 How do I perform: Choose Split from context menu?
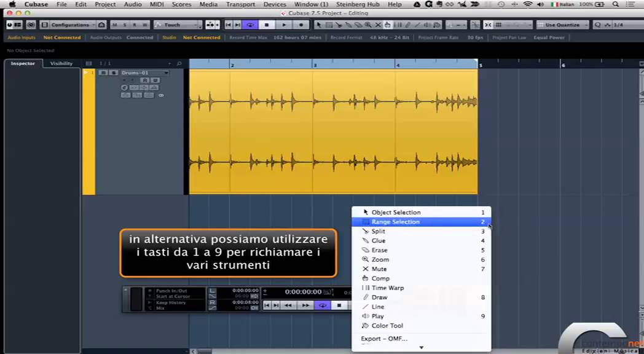(x=422, y=231)
